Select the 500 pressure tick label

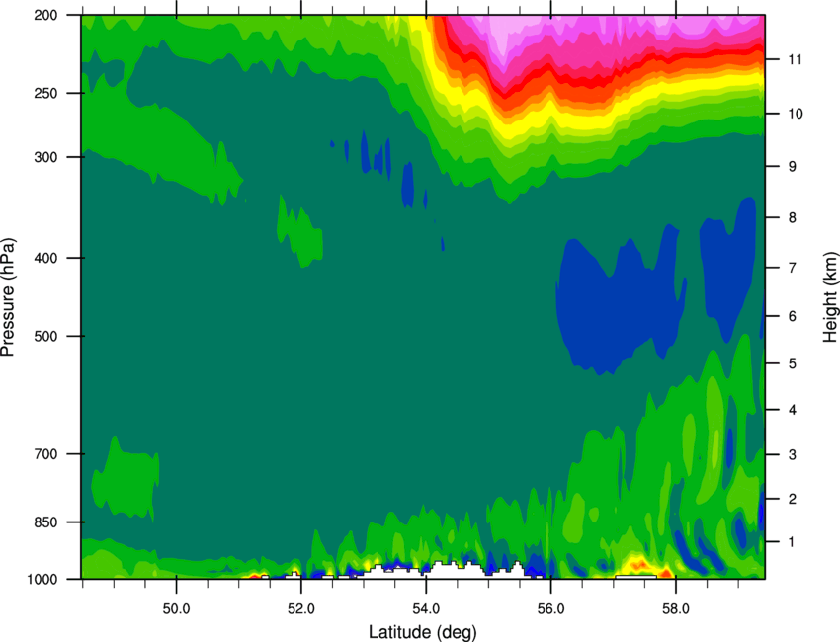click(x=45, y=336)
